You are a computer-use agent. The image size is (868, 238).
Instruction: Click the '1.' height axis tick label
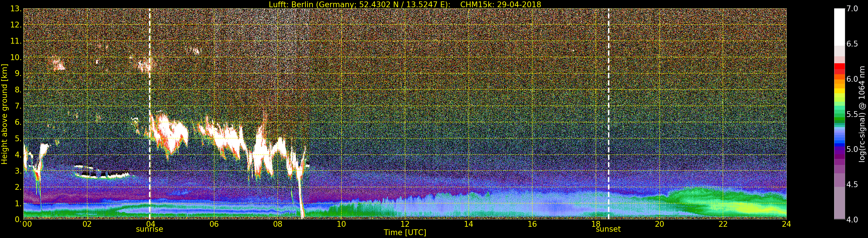[x=18, y=203]
